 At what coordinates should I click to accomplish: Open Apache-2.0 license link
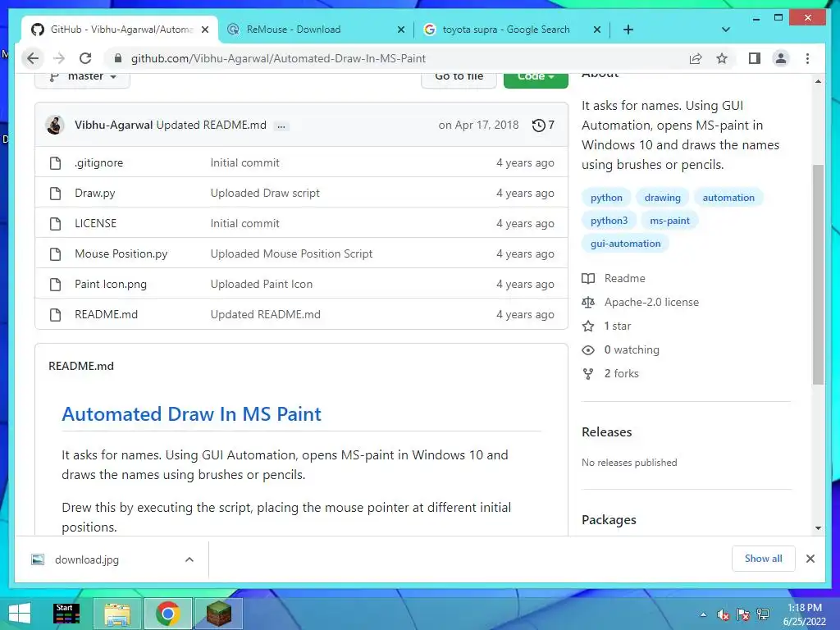640,302
